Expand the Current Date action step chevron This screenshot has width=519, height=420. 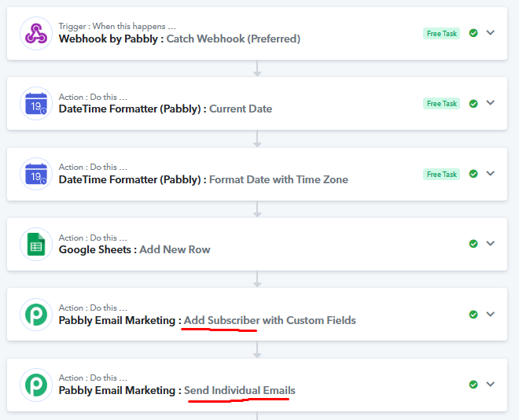tap(491, 103)
